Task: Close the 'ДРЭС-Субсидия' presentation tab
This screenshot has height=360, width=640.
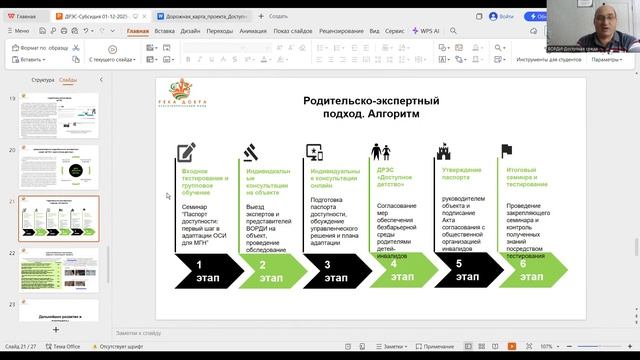Action: [x=144, y=16]
